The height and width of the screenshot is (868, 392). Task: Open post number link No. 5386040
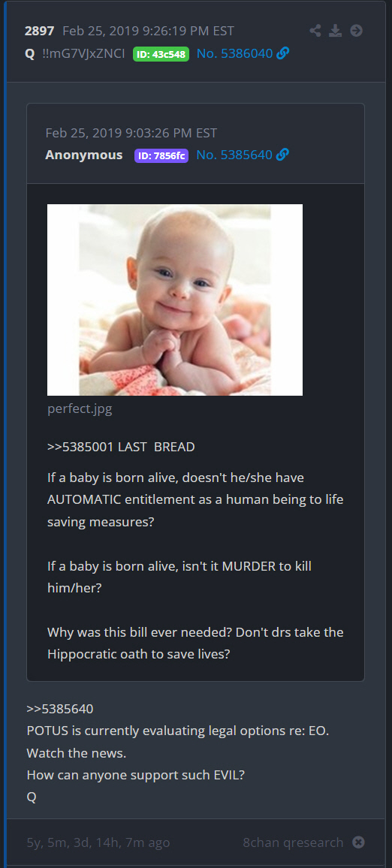click(x=234, y=54)
